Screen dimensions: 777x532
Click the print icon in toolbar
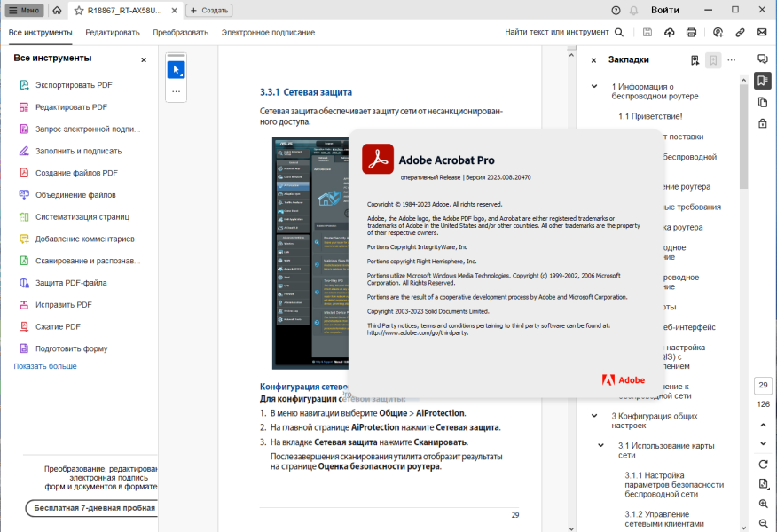pos(691,32)
